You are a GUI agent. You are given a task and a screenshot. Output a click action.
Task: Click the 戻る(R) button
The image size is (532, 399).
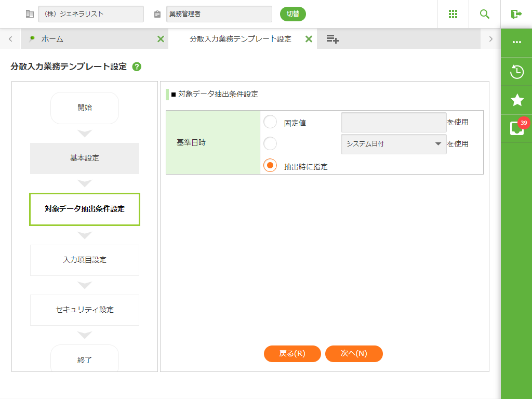click(292, 353)
